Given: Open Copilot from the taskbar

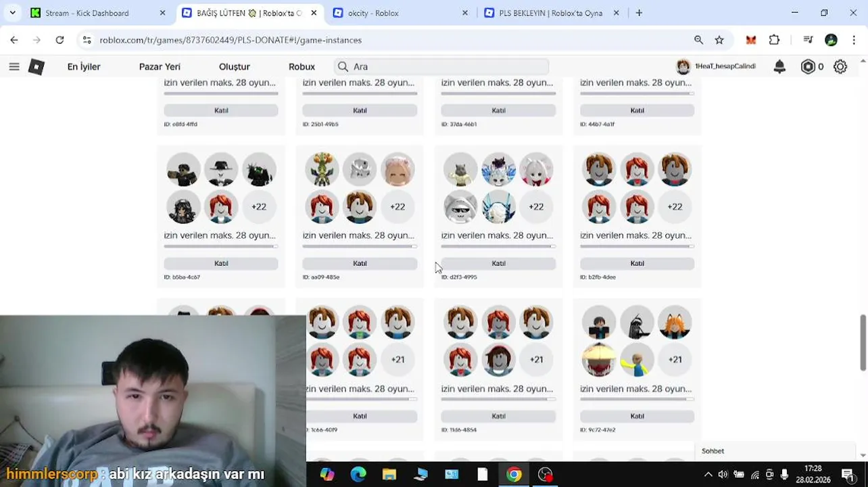Looking at the screenshot, I should click(327, 475).
